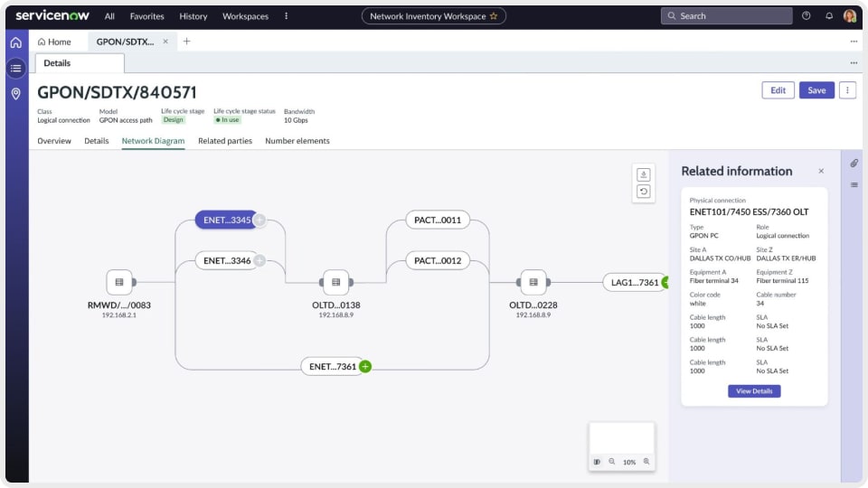
Task: Click the notifications bell icon
Action: click(x=829, y=16)
